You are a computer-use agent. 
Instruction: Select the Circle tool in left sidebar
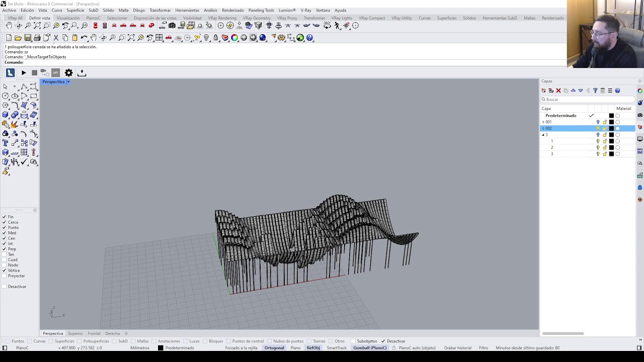click(x=5, y=96)
